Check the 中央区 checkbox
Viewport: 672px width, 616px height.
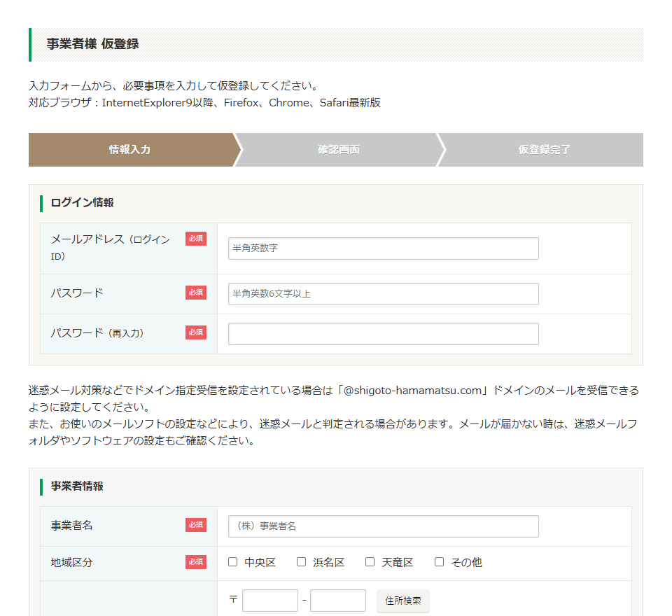(x=233, y=562)
